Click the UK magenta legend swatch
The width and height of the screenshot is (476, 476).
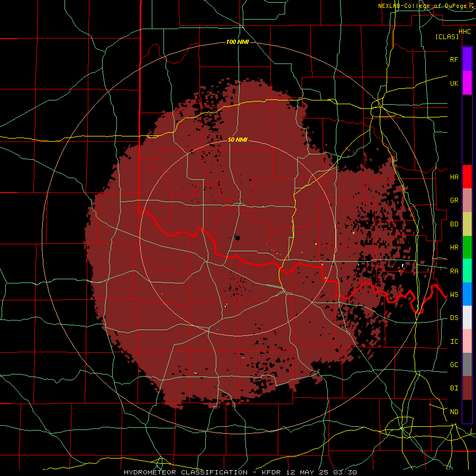pyautogui.click(x=467, y=83)
